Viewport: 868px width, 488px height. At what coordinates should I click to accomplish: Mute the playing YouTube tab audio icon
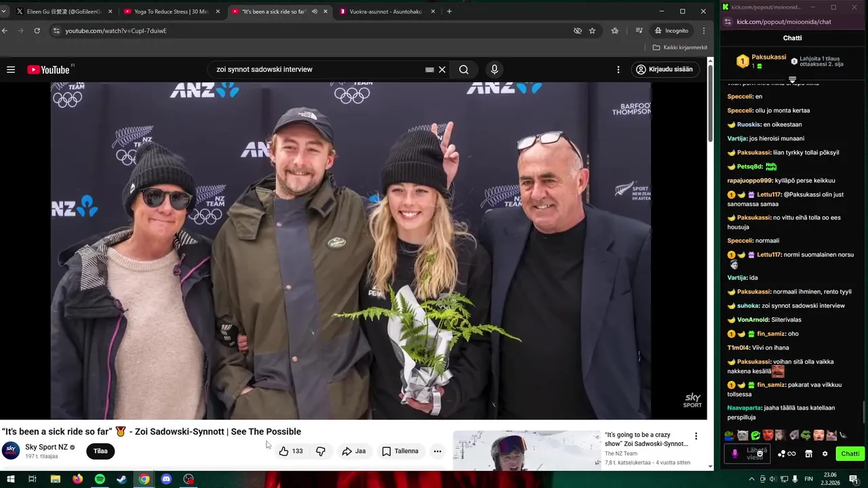315,12
